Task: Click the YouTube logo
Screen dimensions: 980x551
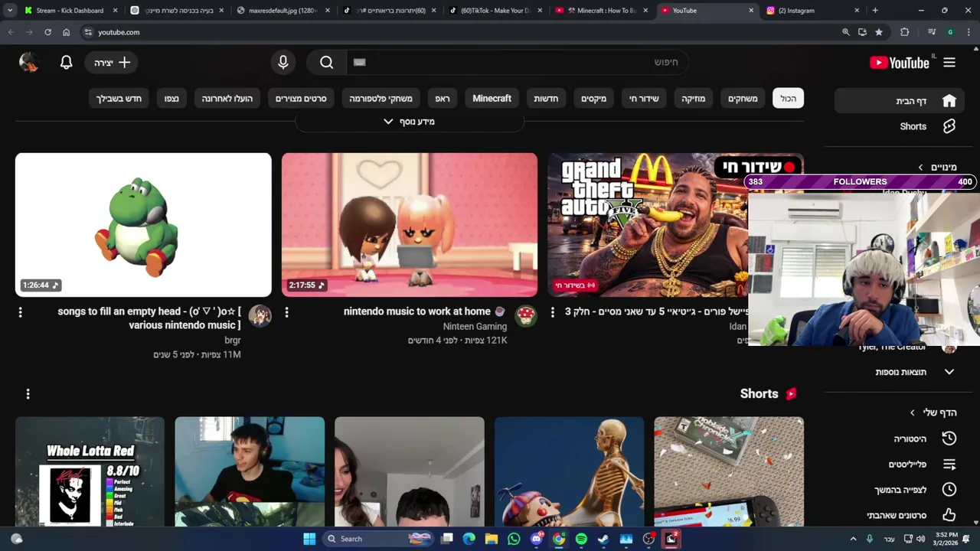Action: click(x=900, y=63)
